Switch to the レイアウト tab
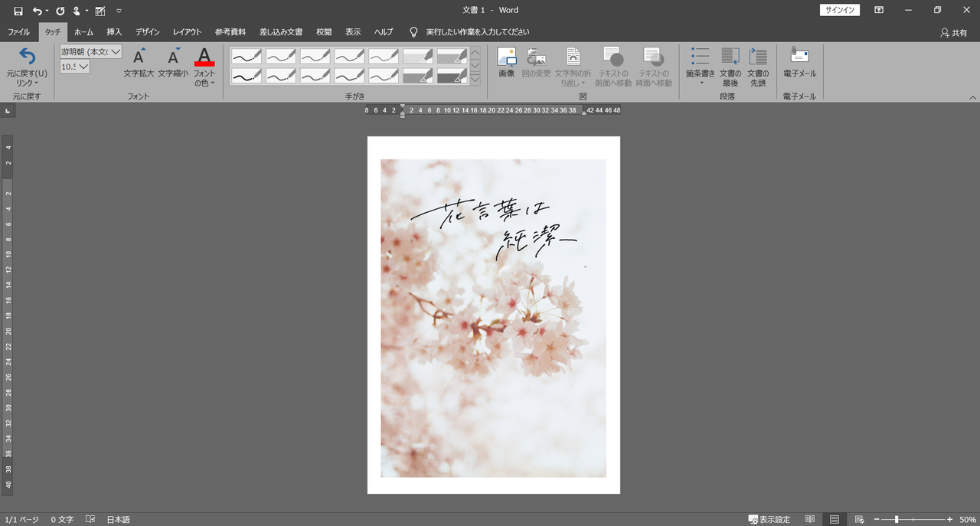Viewport: 980px width, 526px height. pos(187,32)
